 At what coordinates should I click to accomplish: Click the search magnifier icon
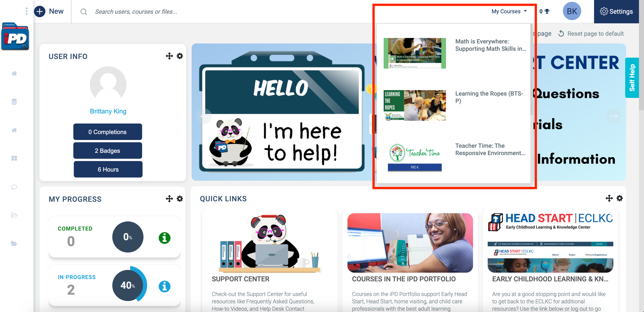coord(83,11)
